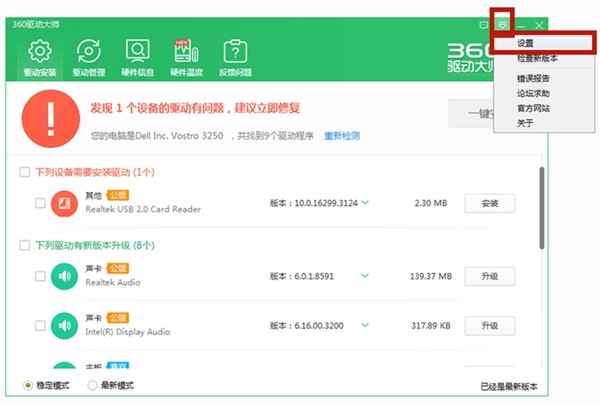Check the Realtek USB 2.0 Card Reader checkbox

pos(40,203)
